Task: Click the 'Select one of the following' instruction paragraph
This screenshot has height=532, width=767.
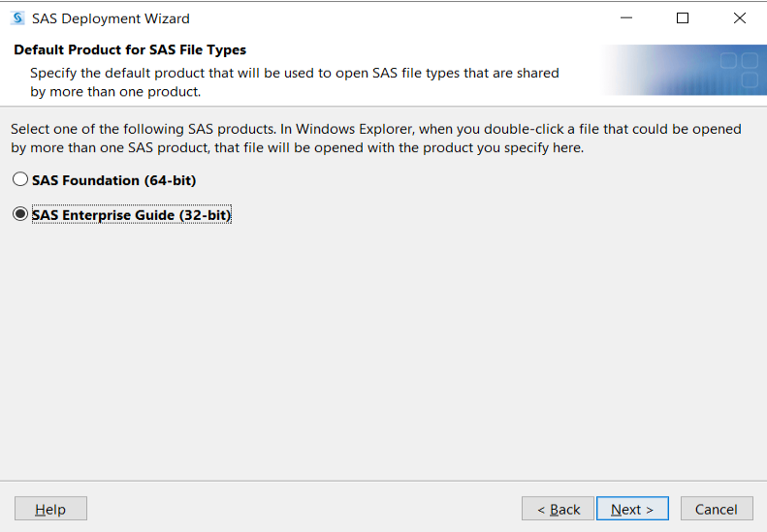Action: coord(376,139)
